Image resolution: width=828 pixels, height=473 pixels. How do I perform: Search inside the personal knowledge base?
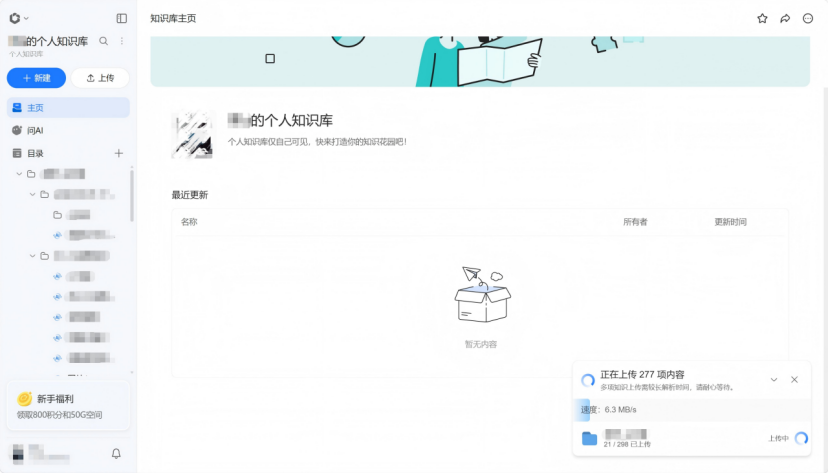tap(104, 41)
